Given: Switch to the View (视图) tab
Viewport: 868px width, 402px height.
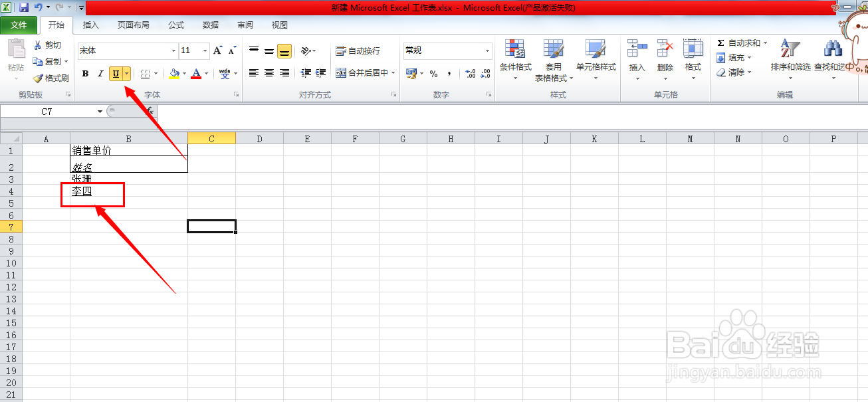Looking at the screenshot, I should pyautogui.click(x=280, y=25).
